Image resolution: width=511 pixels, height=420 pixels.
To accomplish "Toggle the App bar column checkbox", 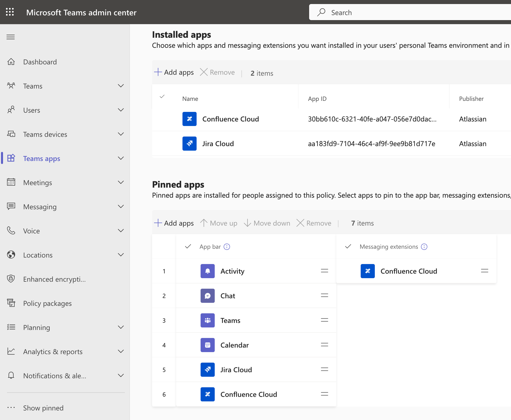I will click(x=188, y=246).
